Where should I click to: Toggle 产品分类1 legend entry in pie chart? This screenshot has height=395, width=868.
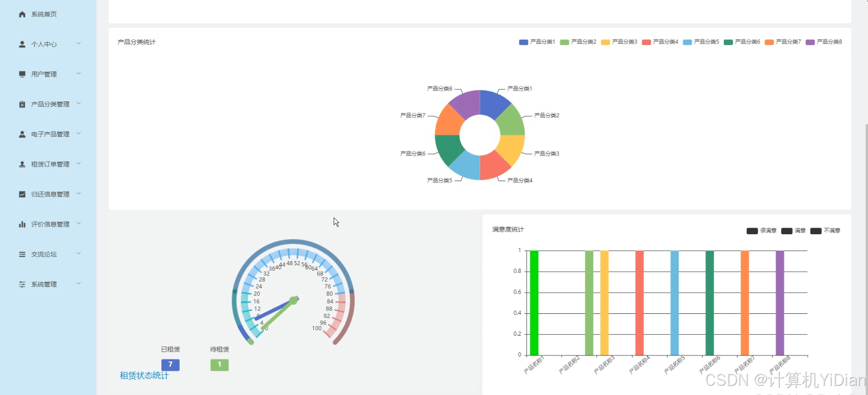pyautogui.click(x=537, y=42)
